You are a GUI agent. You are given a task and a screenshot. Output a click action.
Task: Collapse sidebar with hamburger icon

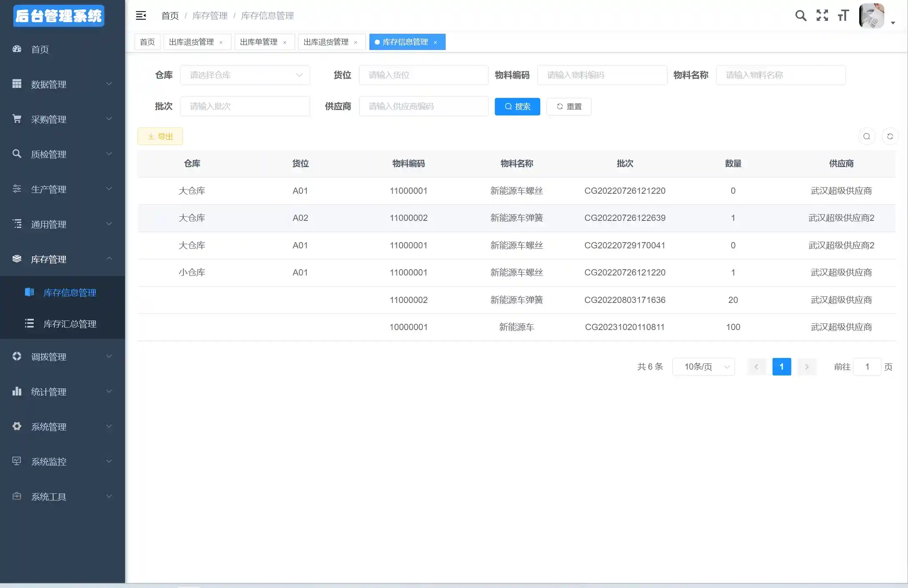click(141, 16)
